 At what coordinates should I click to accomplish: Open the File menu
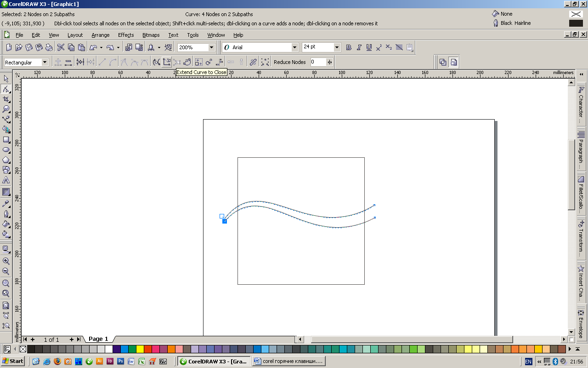[x=19, y=35]
